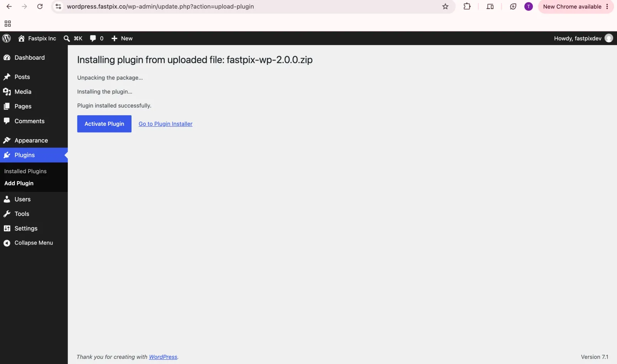Select the Plugins sidebar menu

point(34,155)
